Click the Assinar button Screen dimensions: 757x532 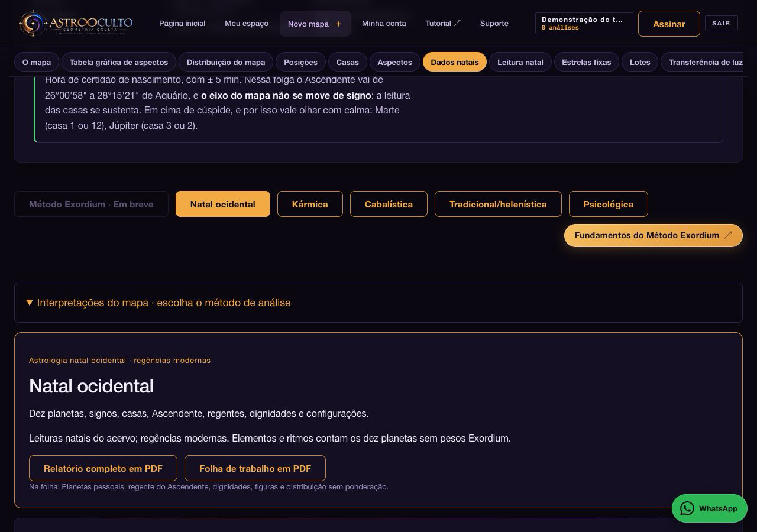[669, 24]
